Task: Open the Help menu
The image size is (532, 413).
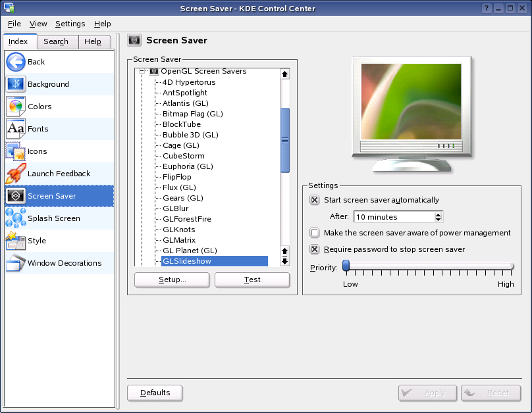Action: [x=103, y=24]
